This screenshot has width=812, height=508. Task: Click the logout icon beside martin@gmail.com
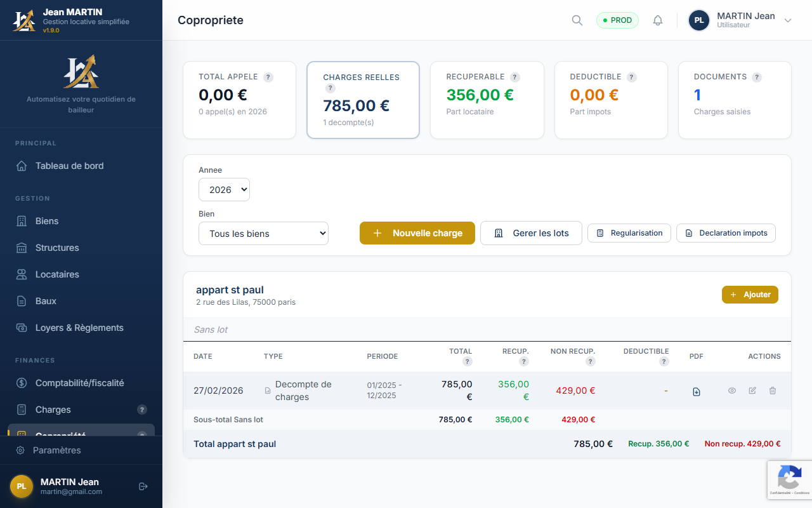point(143,486)
